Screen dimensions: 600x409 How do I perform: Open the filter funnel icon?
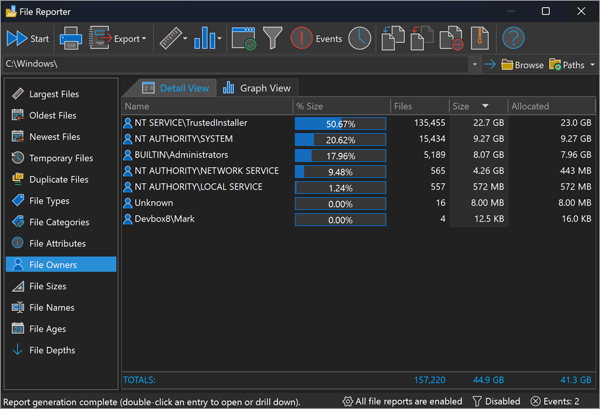tap(273, 38)
